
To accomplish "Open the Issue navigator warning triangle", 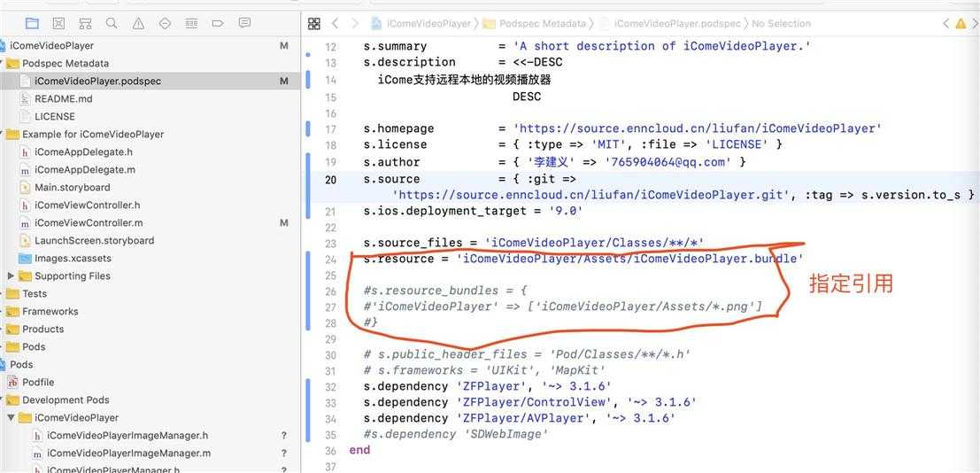I will coord(138,23).
